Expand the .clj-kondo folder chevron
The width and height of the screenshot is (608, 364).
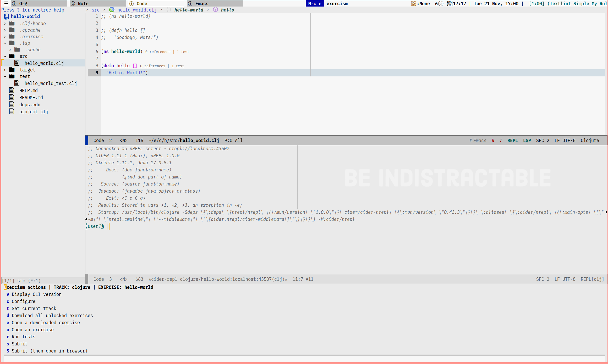pyautogui.click(x=5, y=24)
